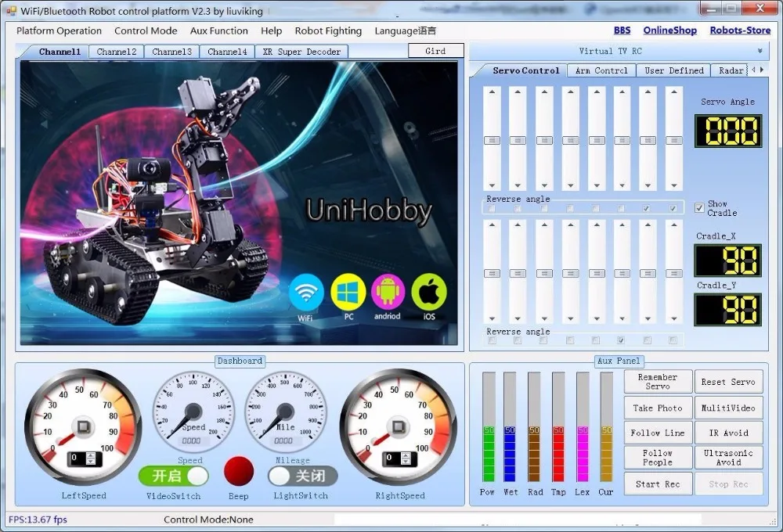Click the Take Photo button

[x=658, y=408]
